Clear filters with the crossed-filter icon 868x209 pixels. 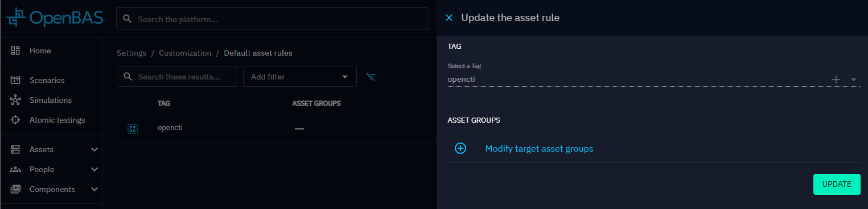tap(371, 77)
